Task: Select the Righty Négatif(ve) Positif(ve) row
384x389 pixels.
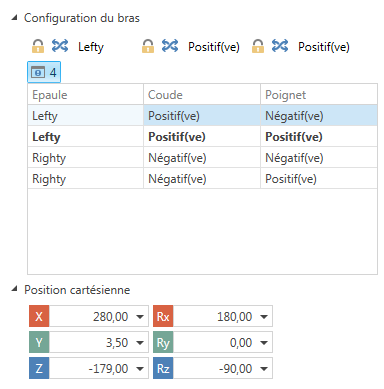Action: click(202, 179)
